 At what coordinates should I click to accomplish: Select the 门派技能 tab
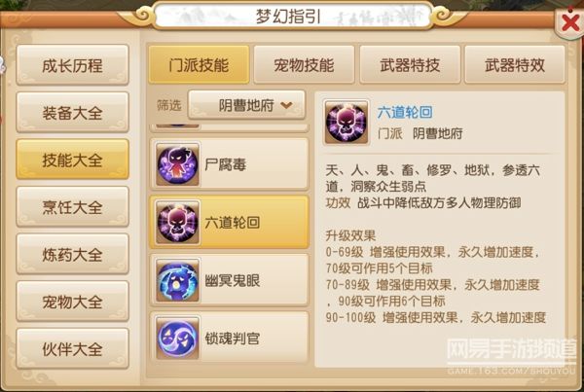click(199, 65)
